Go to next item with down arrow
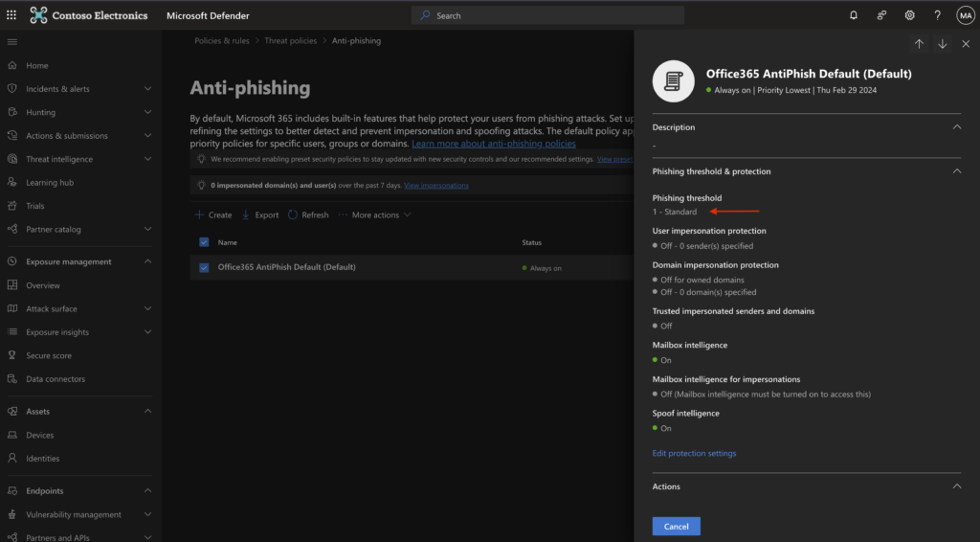Viewport: 980px width, 542px height. [942, 44]
